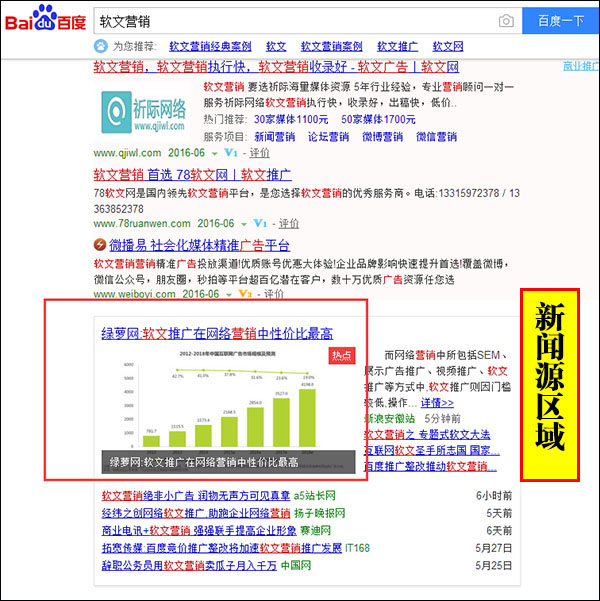This screenshot has height=601, width=600.
Task: Click the orange lightning icon beside 微播易
Action: pos(100,245)
